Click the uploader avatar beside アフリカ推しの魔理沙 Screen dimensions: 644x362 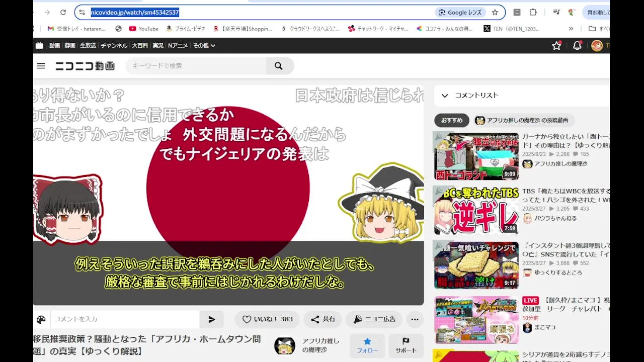284,345
